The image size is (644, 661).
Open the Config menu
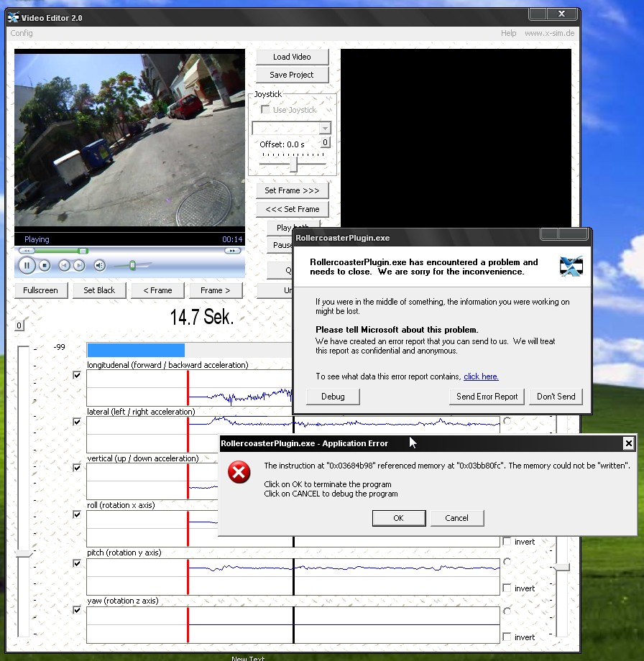tap(22, 33)
